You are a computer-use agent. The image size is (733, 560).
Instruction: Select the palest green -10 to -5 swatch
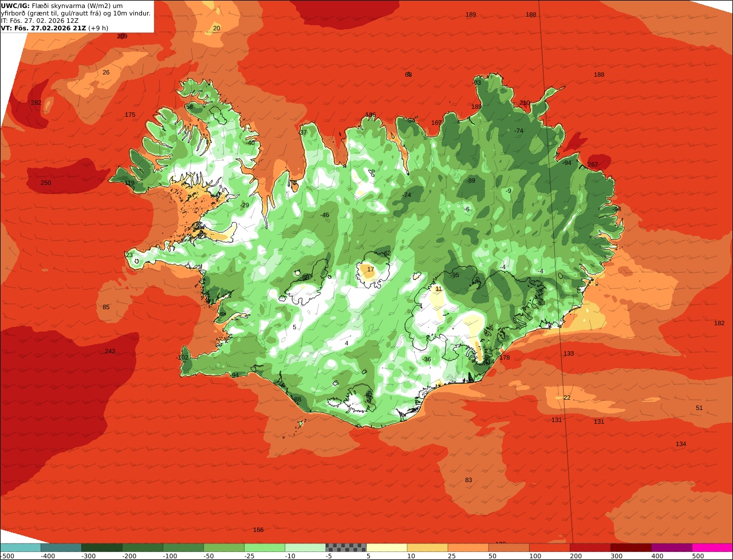[x=305, y=547]
